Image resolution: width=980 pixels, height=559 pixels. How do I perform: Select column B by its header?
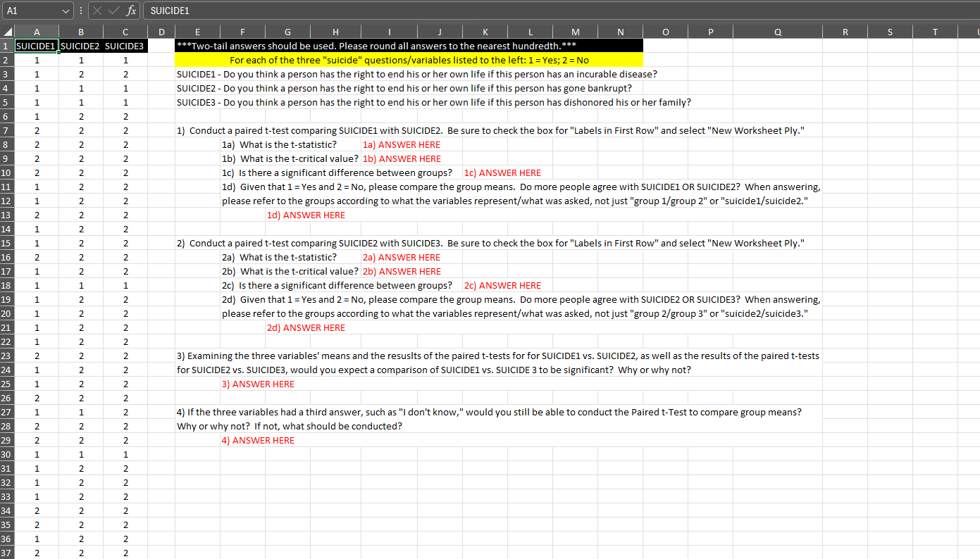[x=80, y=32]
